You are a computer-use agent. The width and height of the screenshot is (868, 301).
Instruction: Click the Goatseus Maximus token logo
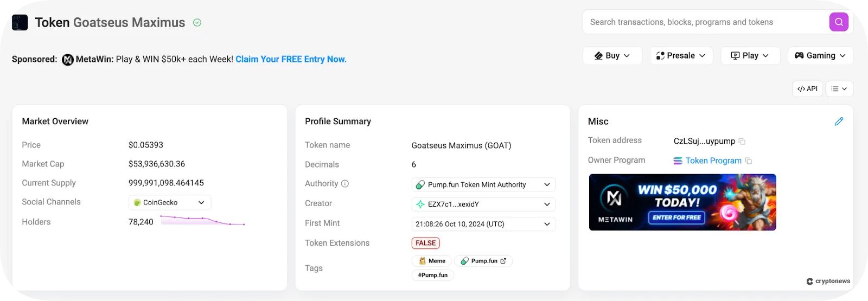pyautogui.click(x=20, y=23)
